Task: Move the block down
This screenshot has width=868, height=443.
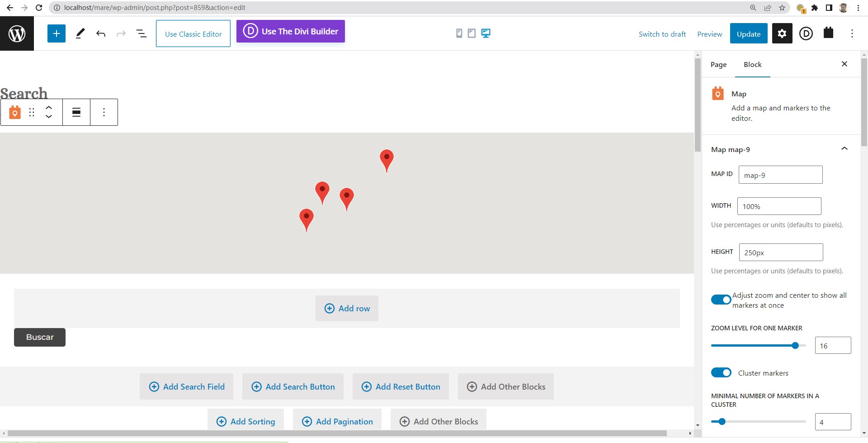Action: (49, 117)
